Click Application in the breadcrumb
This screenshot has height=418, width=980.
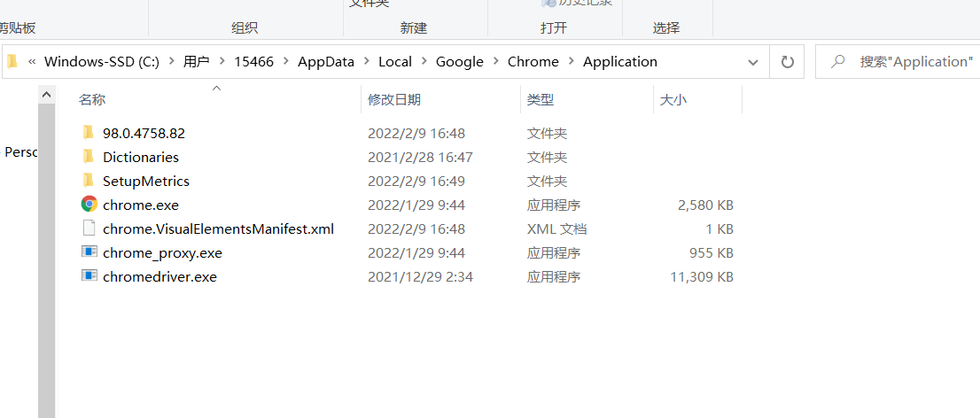click(620, 62)
